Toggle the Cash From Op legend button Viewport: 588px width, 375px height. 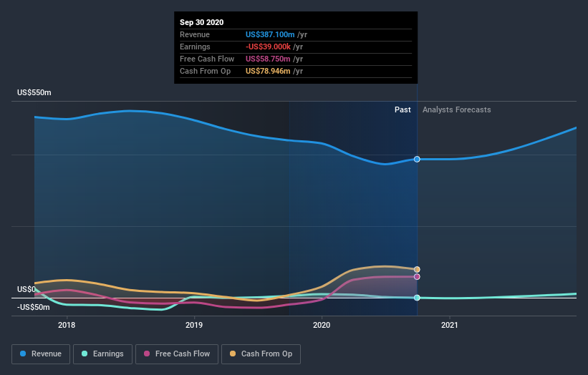click(261, 354)
